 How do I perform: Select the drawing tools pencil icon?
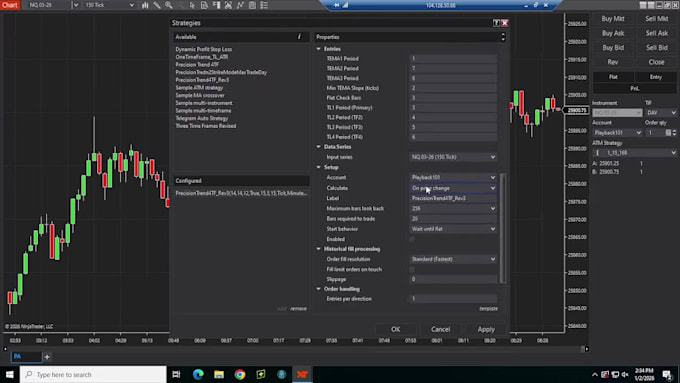(x=157, y=5)
